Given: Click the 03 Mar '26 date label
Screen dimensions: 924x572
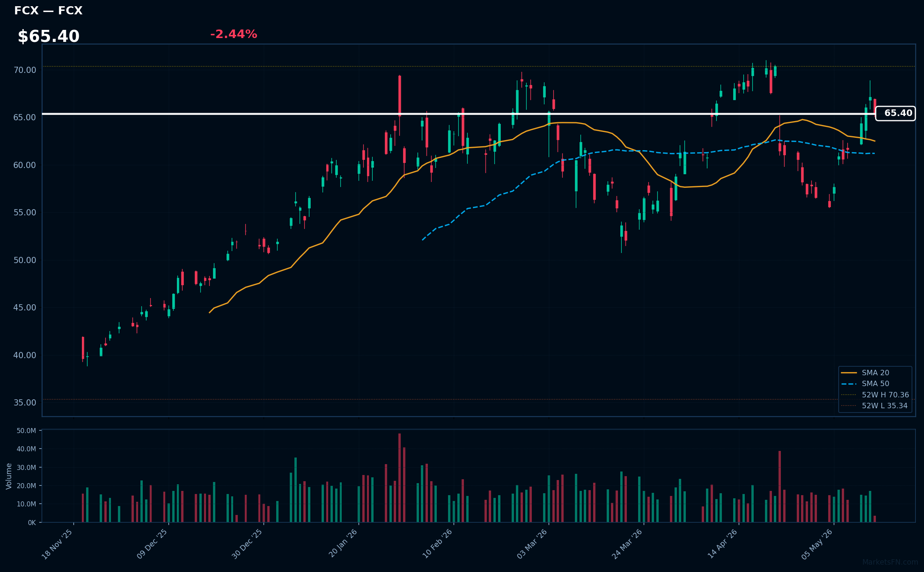Looking at the screenshot, I should (x=532, y=544).
